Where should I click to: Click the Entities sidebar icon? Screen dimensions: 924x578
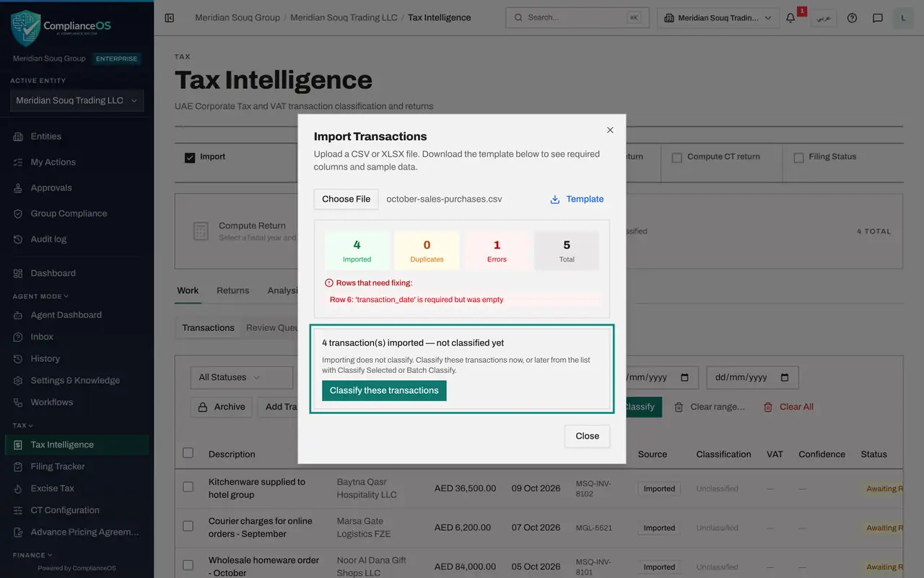pyautogui.click(x=18, y=137)
